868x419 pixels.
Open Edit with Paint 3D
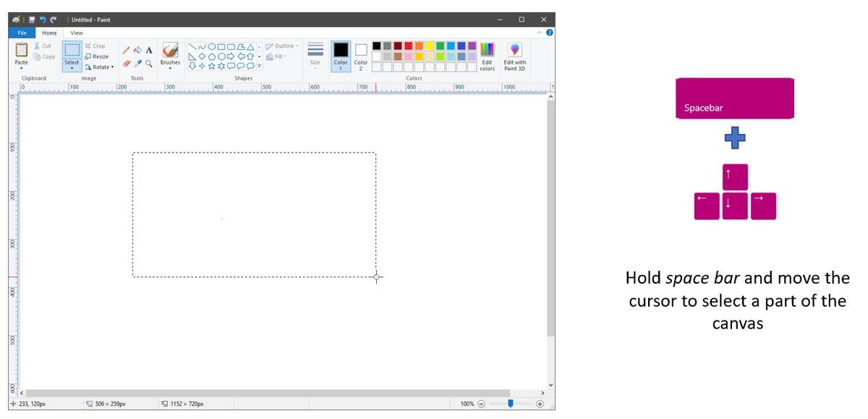click(x=515, y=55)
